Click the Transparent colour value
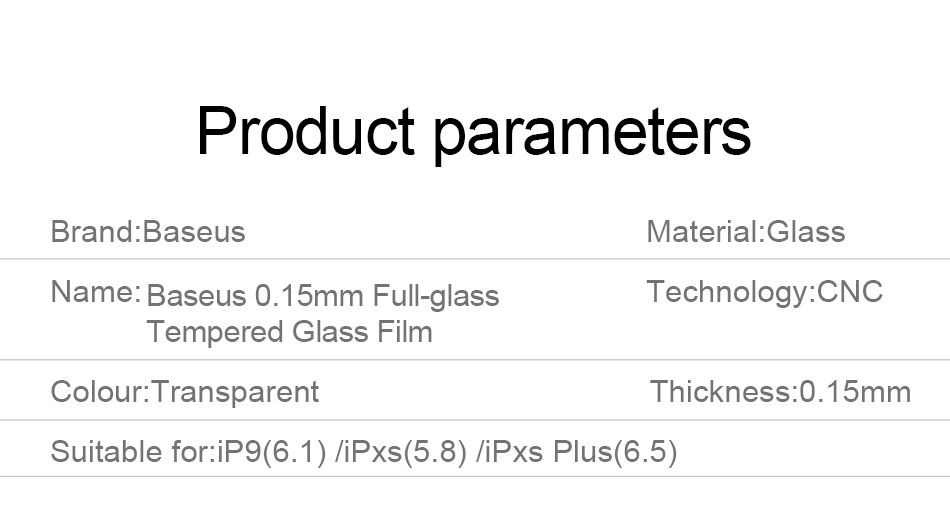950x523 pixels. [x=235, y=392]
